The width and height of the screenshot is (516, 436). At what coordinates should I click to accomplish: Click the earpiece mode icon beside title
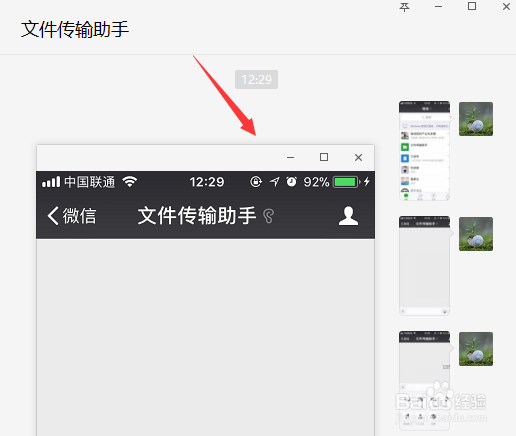pyautogui.click(x=268, y=216)
